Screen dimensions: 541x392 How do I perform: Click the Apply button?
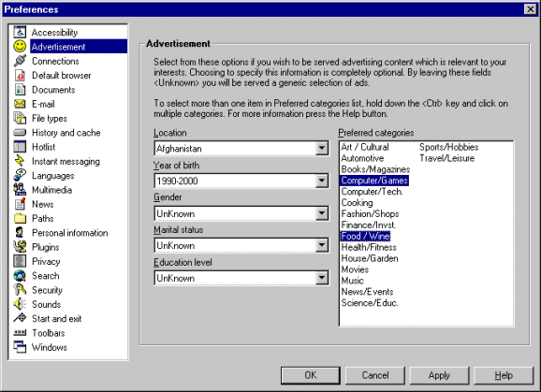click(439, 375)
